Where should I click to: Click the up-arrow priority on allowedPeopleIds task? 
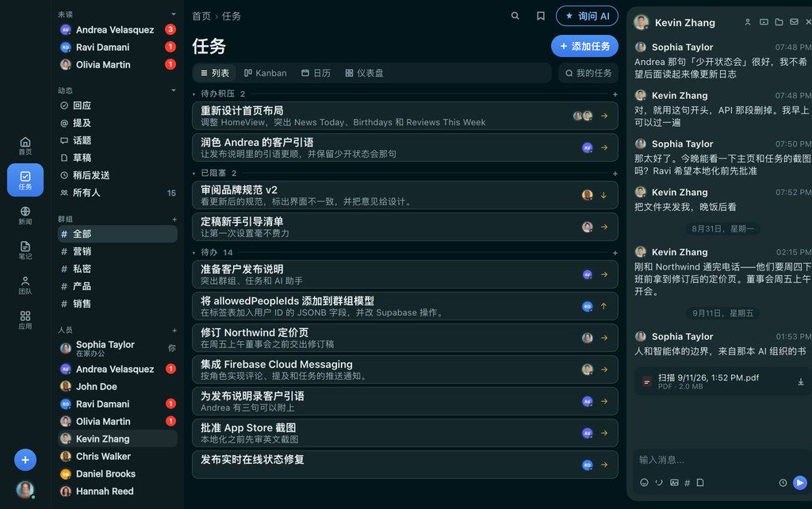[603, 306]
